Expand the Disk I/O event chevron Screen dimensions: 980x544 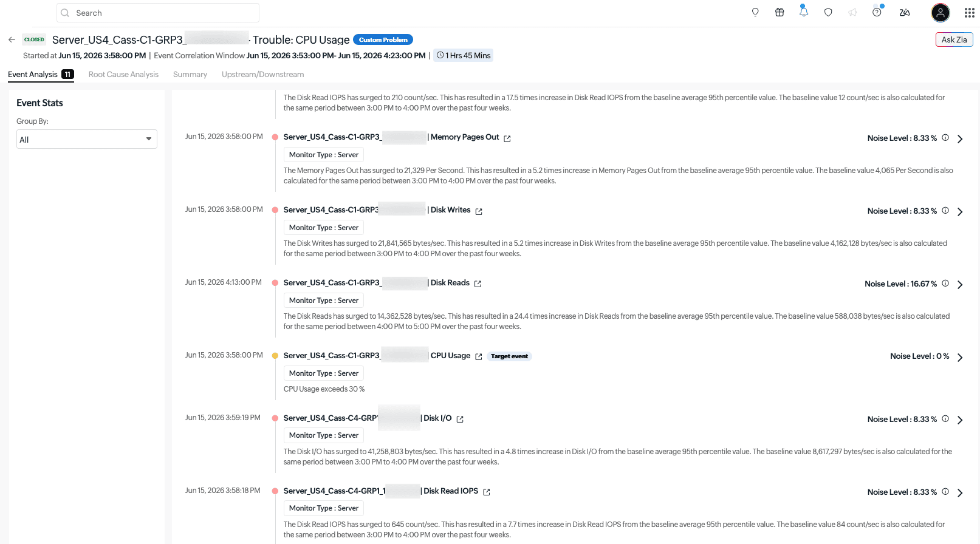pyautogui.click(x=960, y=420)
